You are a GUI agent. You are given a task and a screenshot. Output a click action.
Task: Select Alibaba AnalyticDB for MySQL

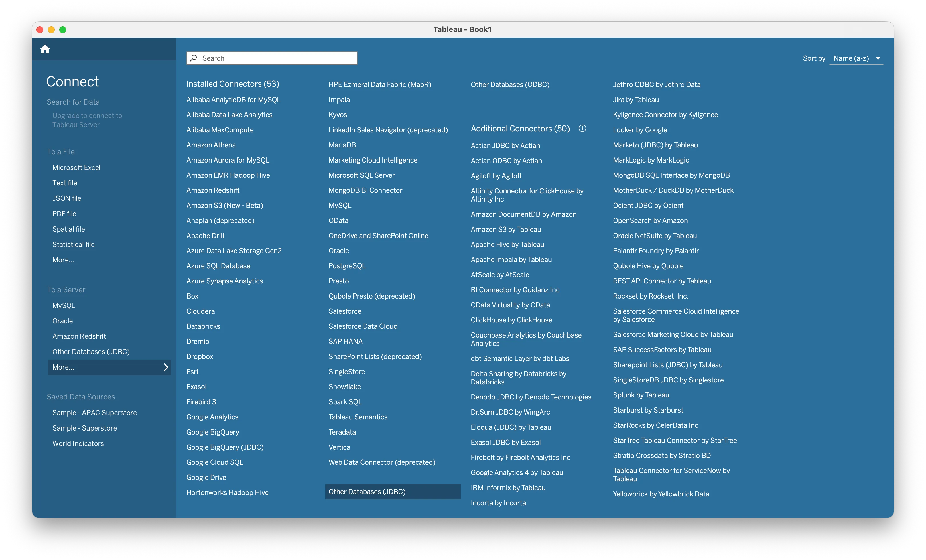[233, 100]
